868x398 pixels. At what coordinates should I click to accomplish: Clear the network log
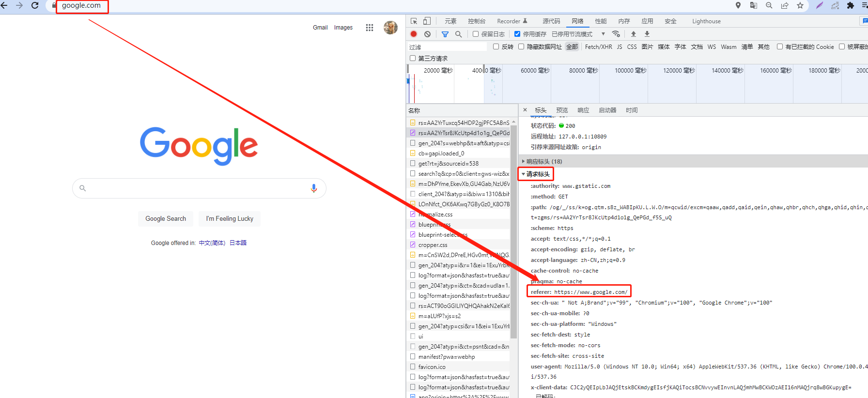pos(427,34)
